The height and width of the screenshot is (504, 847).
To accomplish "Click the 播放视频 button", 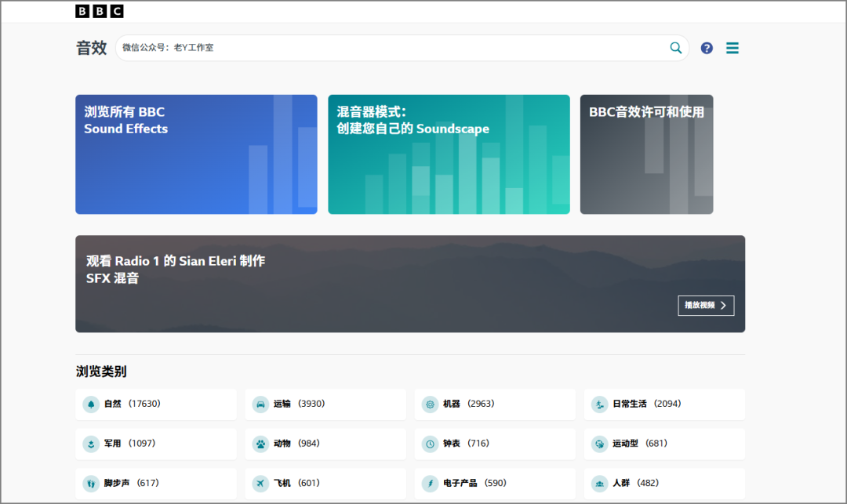I will (x=705, y=306).
